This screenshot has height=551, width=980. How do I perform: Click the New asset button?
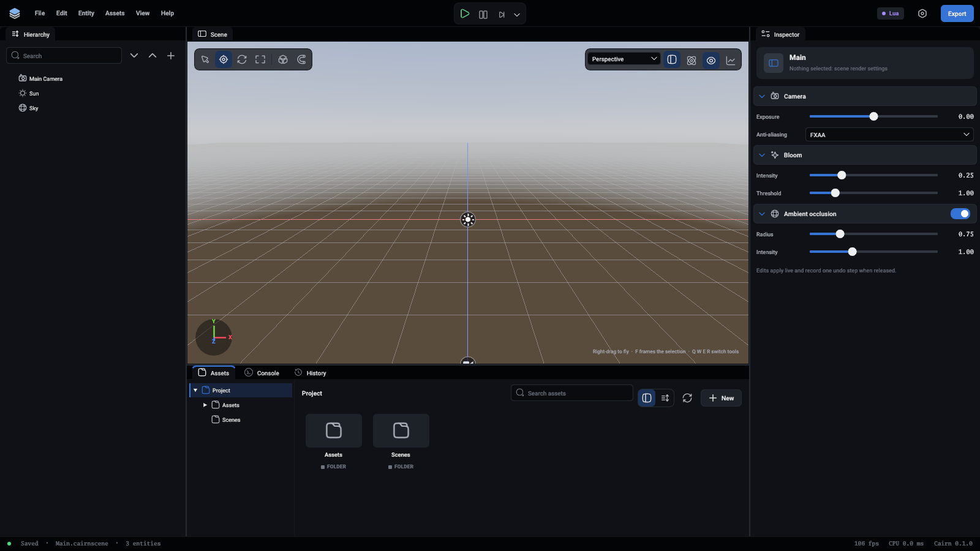coord(722,398)
